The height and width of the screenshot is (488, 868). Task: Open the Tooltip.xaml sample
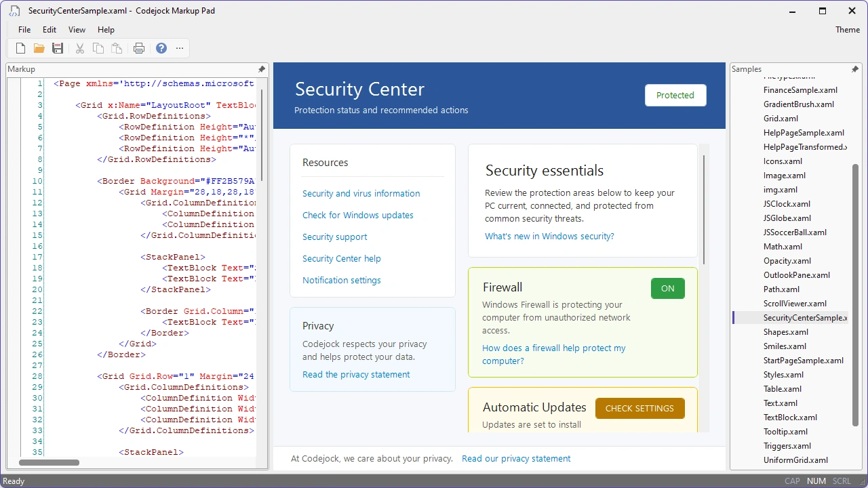785,432
